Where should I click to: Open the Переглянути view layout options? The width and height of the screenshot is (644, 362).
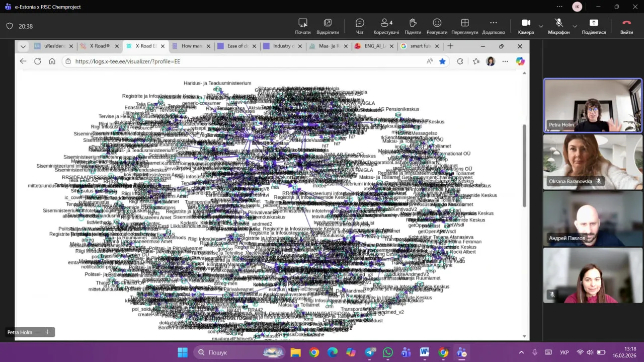click(x=464, y=26)
